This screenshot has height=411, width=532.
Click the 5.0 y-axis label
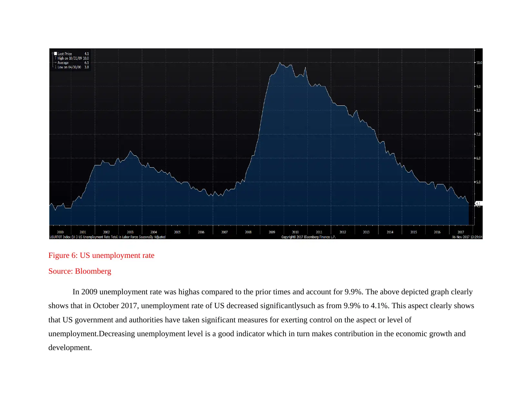[478, 182]
